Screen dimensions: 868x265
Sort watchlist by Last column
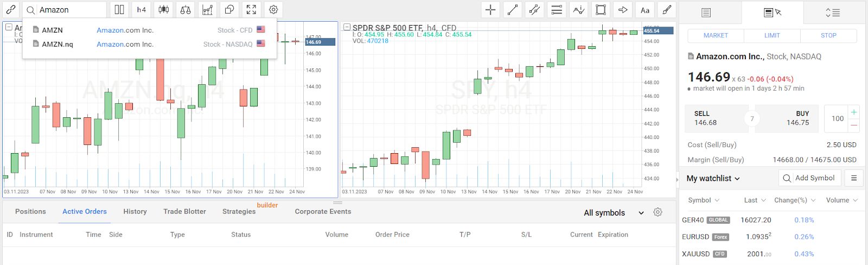click(x=755, y=200)
